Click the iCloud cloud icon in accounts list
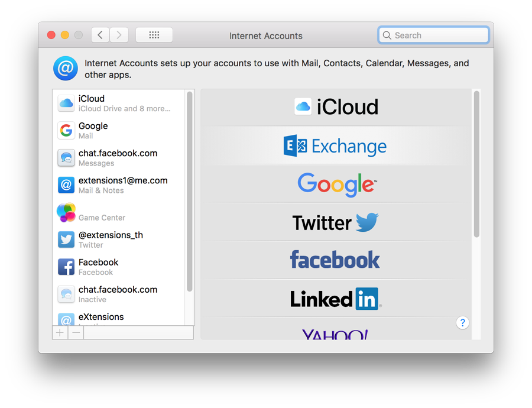532x408 pixels. [x=66, y=103]
